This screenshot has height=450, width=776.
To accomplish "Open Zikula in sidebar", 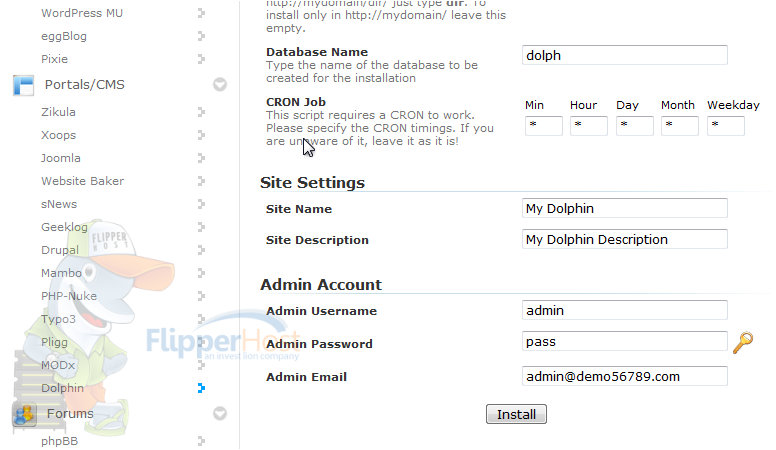I will (x=58, y=112).
